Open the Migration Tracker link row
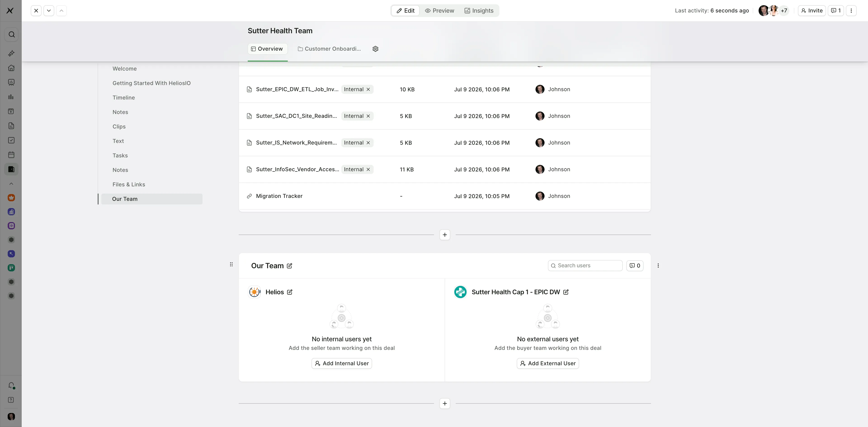The image size is (868, 427). click(445, 196)
